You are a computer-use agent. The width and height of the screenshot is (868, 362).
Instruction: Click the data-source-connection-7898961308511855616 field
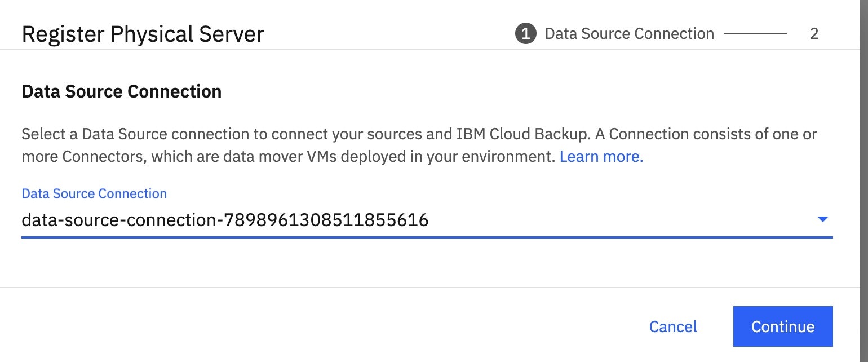(x=225, y=220)
